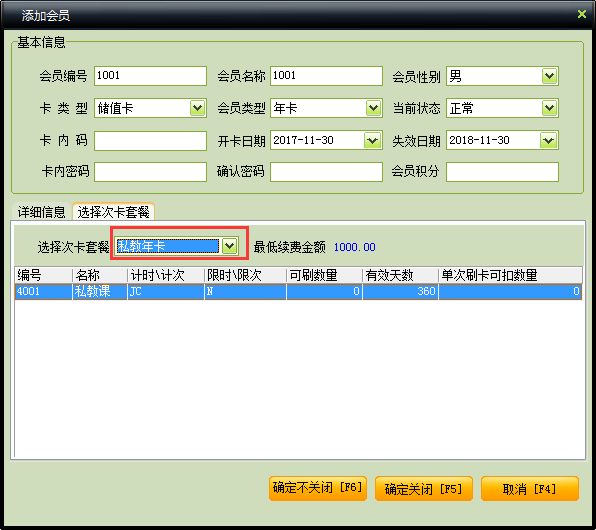Close the 添加会员 dialog with X
This screenshot has width=596, height=530.
click(x=581, y=14)
